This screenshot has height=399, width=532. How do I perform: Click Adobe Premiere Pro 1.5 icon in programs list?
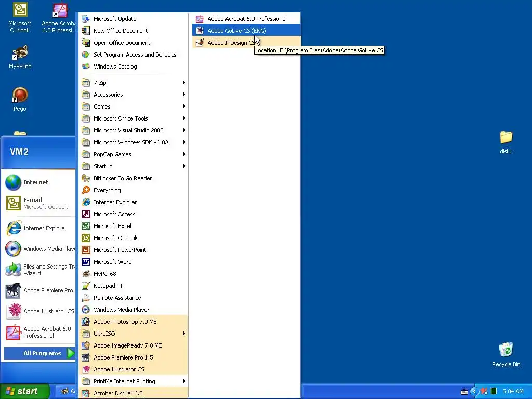86,357
